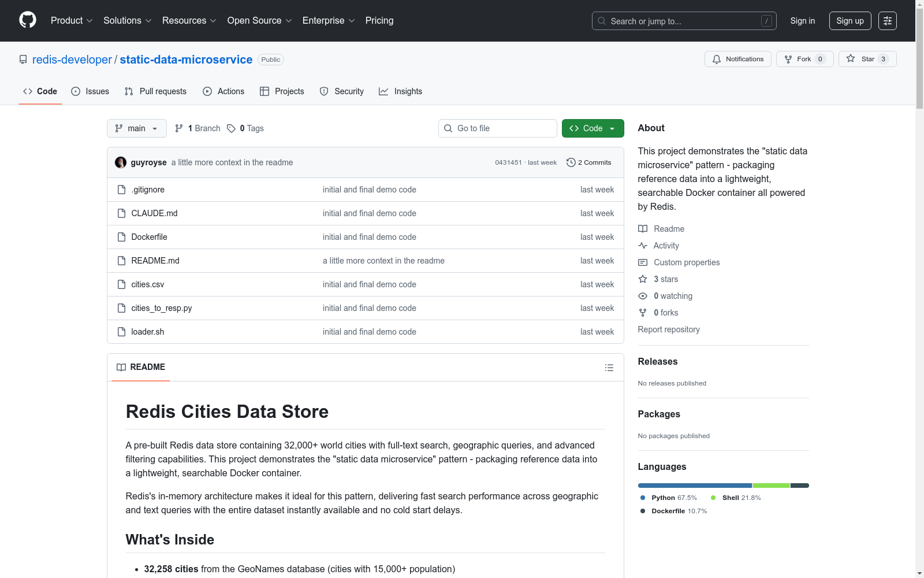The width and height of the screenshot is (924, 578).
Task: Switch to the Projects tab
Action: (x=282, y=91)
